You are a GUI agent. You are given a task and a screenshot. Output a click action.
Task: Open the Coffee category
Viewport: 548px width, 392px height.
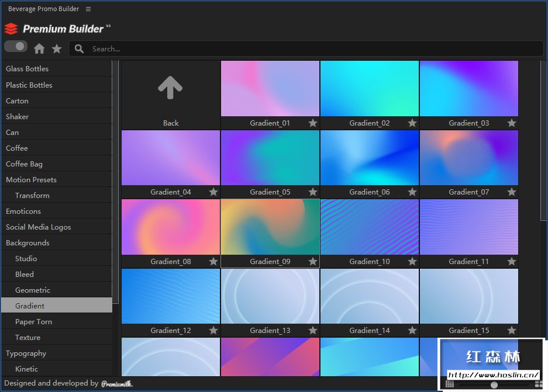[57, 148]
